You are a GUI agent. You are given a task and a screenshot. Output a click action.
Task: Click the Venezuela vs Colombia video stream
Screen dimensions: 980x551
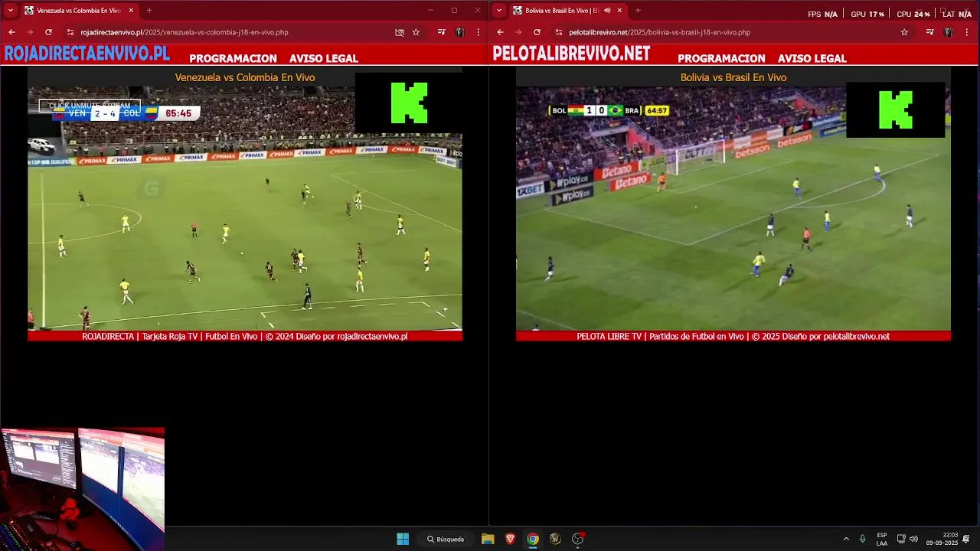[x=245, y=208]
